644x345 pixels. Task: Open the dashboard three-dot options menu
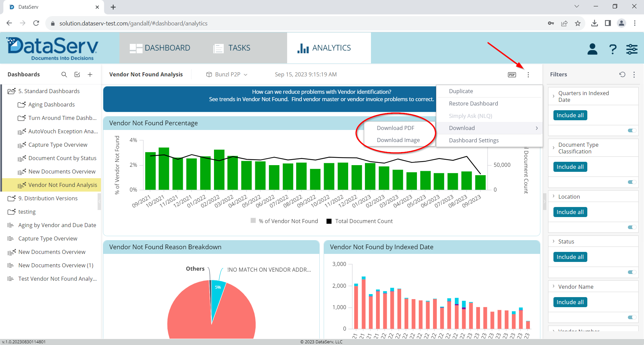(528, 75)
